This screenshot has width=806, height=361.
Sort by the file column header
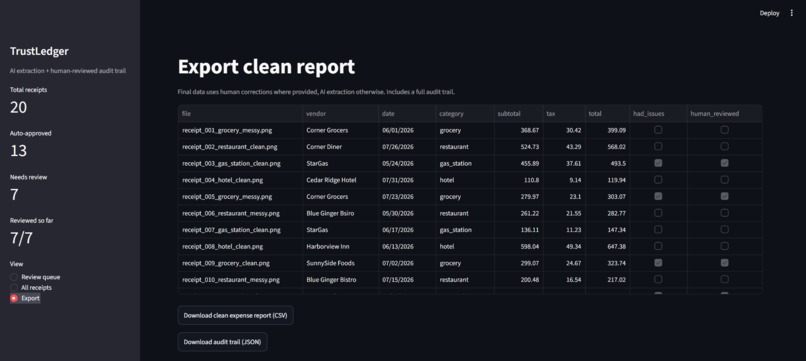(240, 114)
